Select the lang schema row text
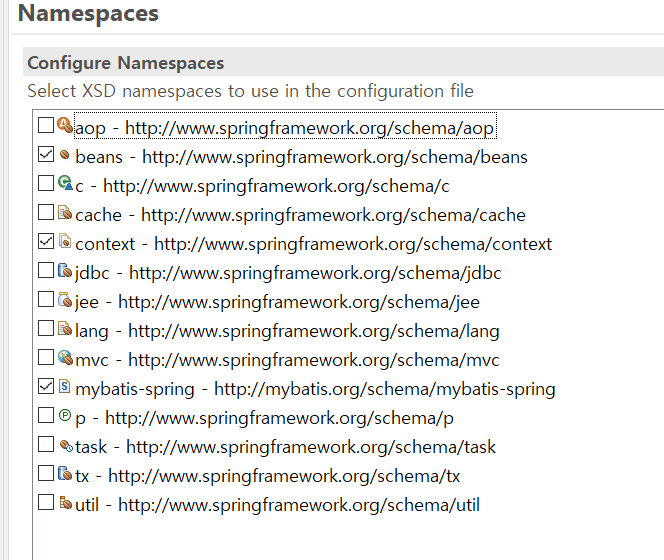 point(288,331)
